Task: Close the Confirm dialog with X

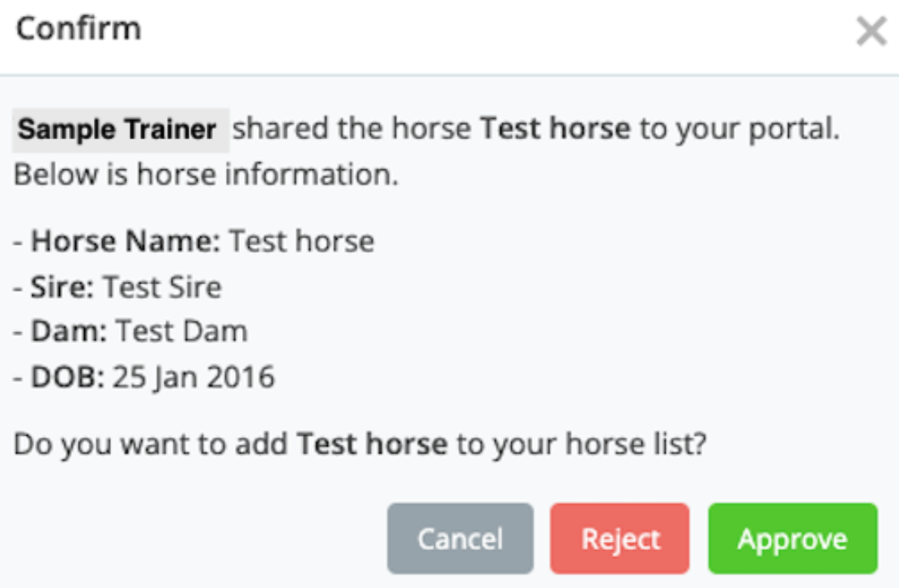Action: (x=871, y=32)
